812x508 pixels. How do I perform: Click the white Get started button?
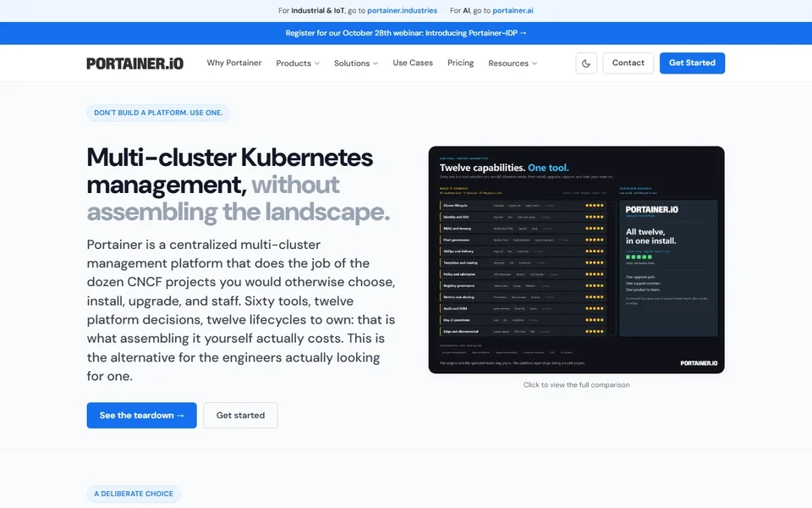tap(240, 415)
